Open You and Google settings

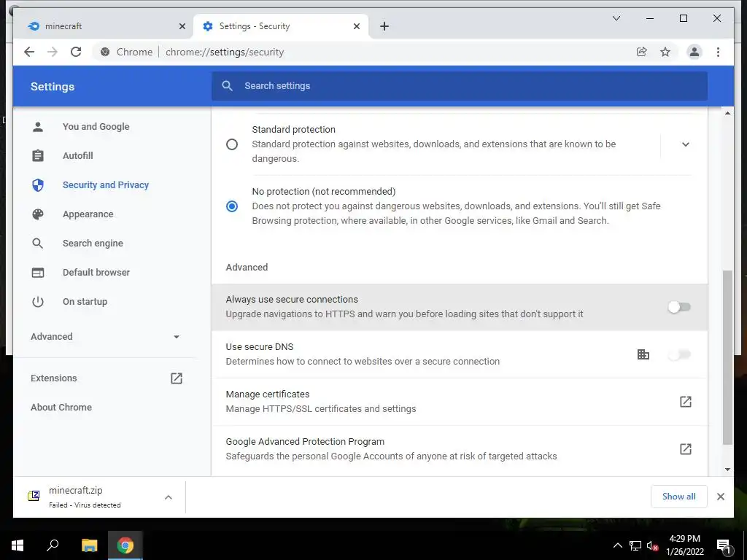click(x=96, y=127)
